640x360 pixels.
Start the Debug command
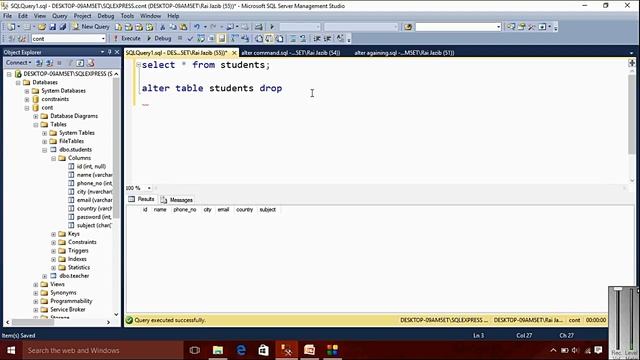click(159, 38)
